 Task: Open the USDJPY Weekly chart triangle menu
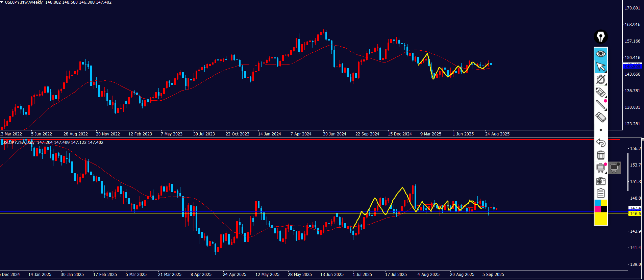click(2, 2)
